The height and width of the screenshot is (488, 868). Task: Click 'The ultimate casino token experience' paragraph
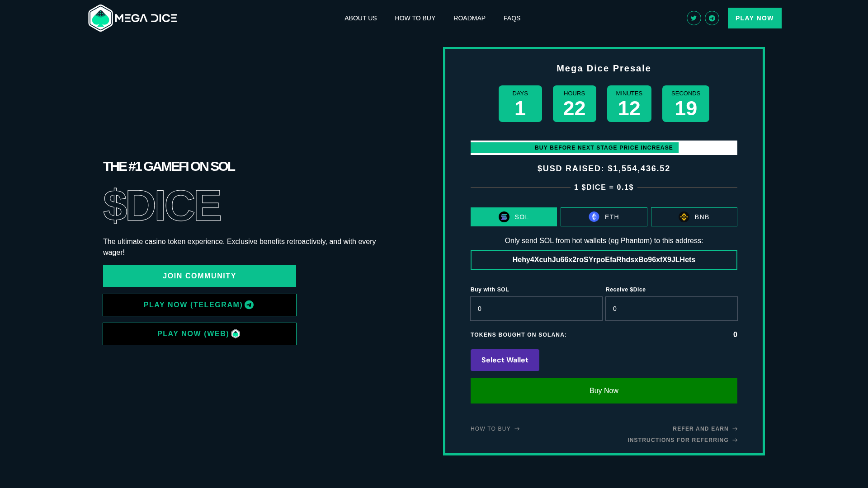tap(240, 247)
